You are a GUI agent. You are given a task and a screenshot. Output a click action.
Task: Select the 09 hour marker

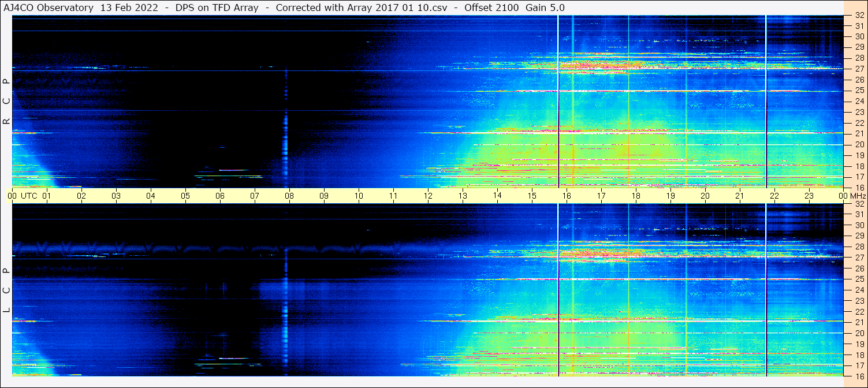pyautogui.click(x=324, y=196)
